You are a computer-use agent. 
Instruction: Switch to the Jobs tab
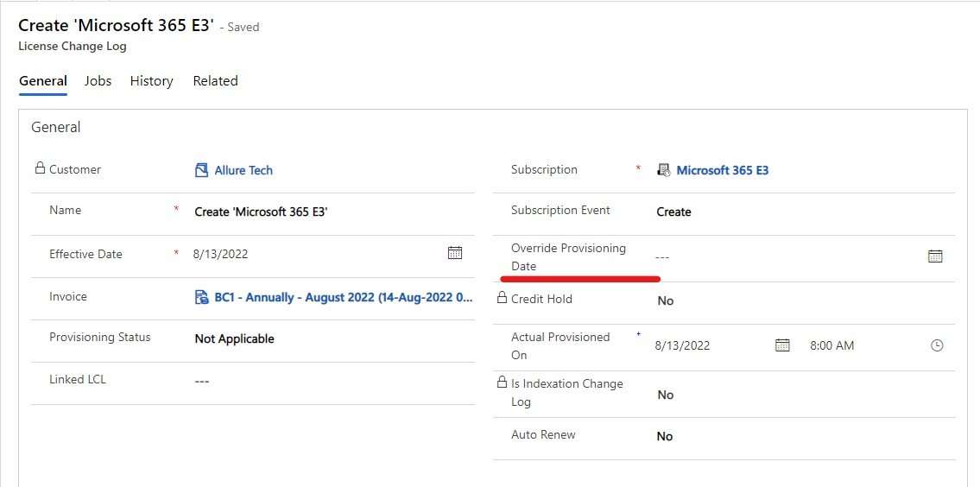tap(98, 81)
